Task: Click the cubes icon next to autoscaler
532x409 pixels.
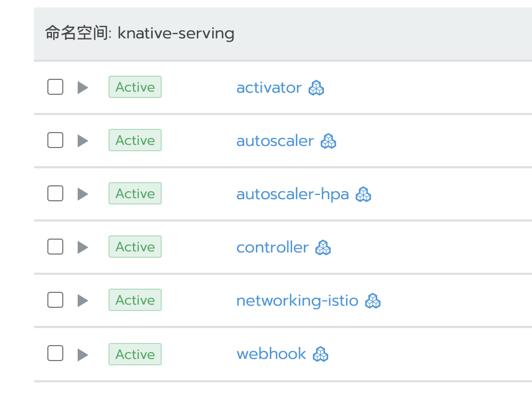Action: point(328,141)
